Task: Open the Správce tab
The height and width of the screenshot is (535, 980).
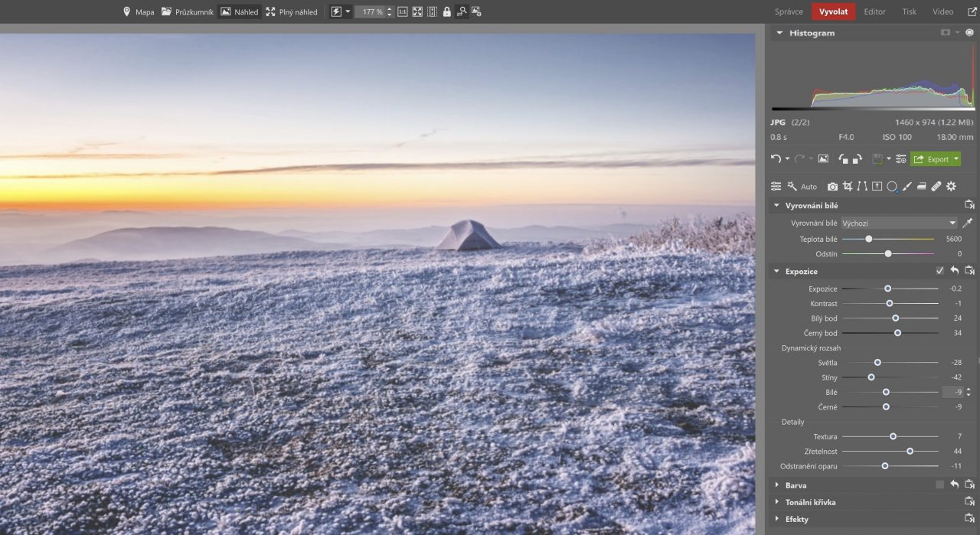Action: click(x=789, y=11)
